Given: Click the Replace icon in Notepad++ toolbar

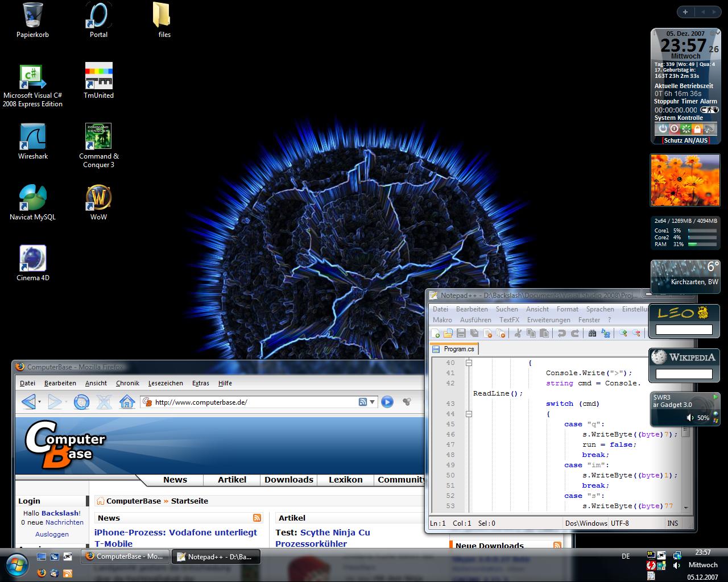Looking at the screenshot, I should coord(605,333).
